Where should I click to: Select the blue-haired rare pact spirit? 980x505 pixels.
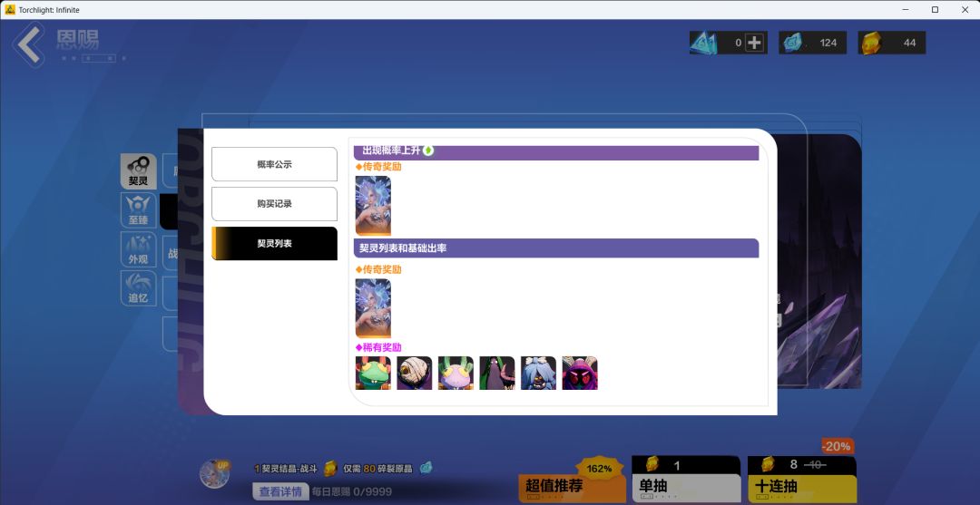538,373
